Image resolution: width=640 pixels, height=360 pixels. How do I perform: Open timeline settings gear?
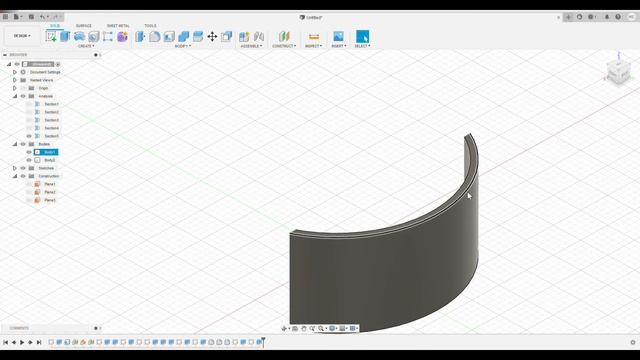click(633, 342)
